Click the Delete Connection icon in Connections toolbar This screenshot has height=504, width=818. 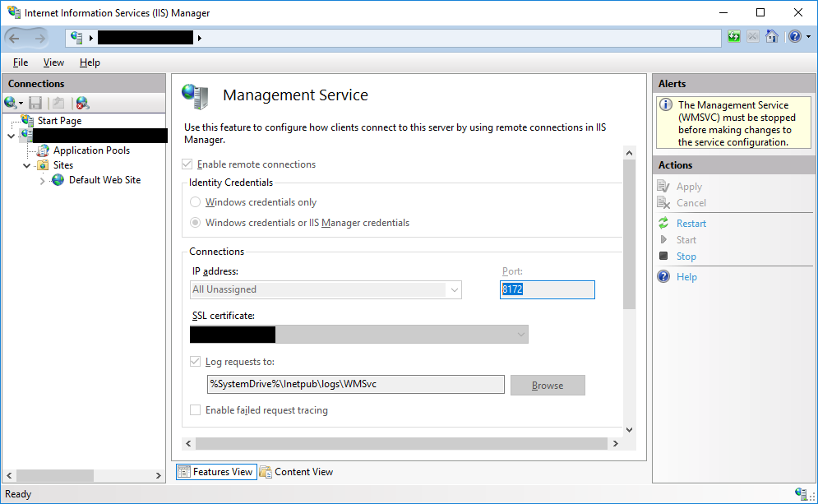[x=82, y=103]
